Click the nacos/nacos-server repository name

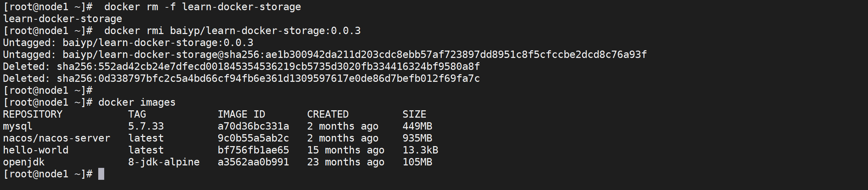pyautogui.click(x=56, y=138)
